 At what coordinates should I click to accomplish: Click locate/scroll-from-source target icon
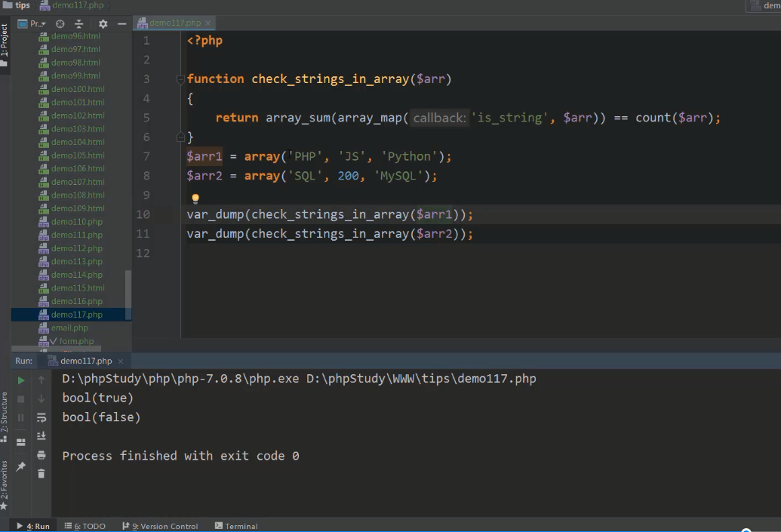[x=60, y=24]
